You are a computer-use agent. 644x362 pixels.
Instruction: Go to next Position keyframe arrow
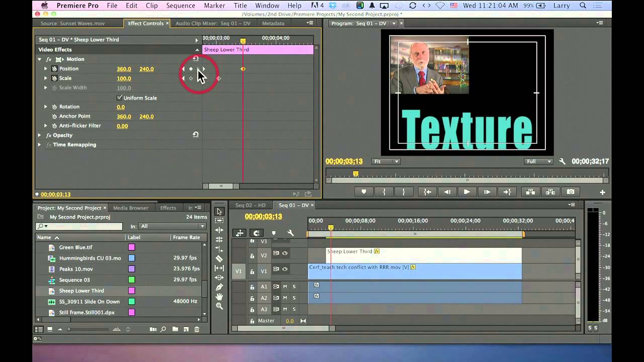point(204,69)
